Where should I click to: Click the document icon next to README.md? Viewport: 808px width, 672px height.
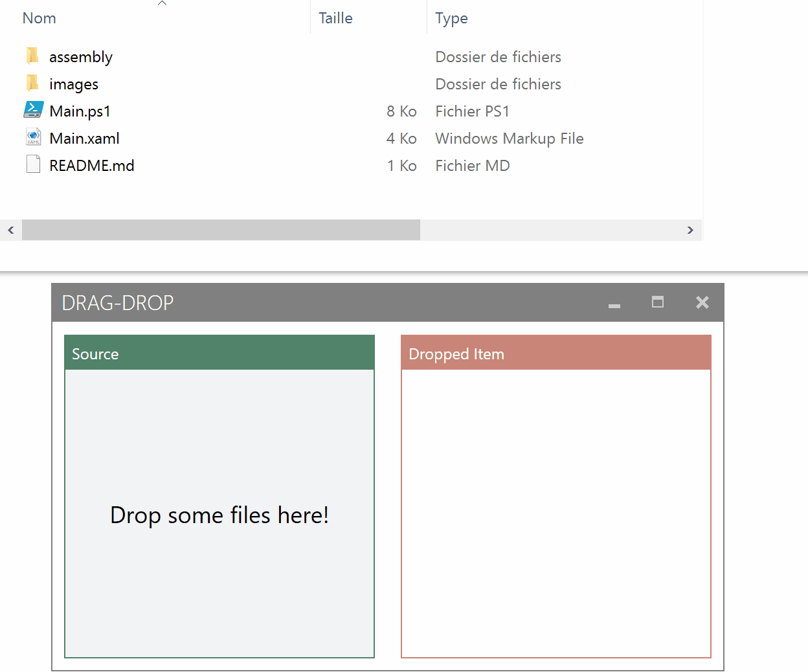tap(33, 164)
